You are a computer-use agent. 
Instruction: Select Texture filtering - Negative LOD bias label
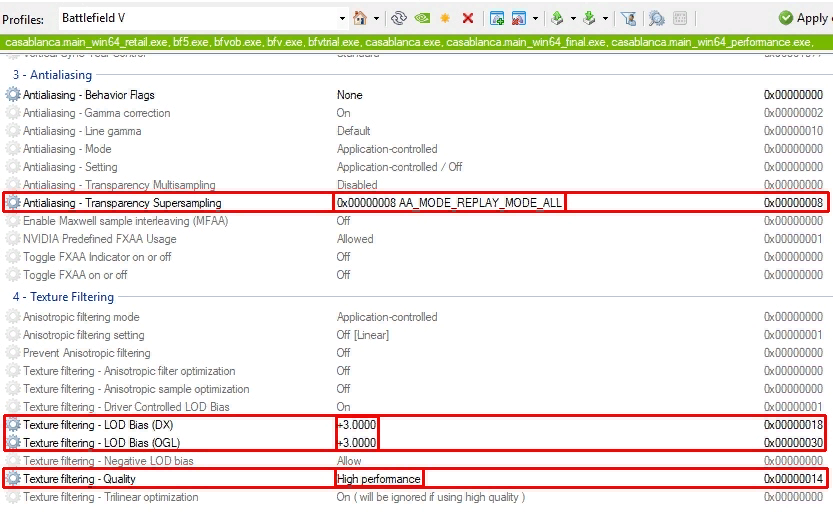tap(108, 461)
